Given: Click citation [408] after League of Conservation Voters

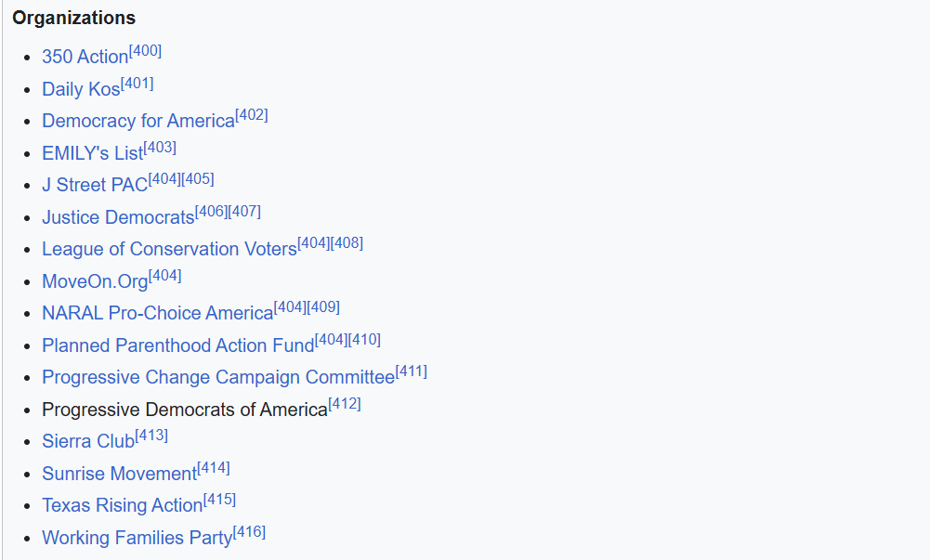Looking at the screenshot, I should point(347,243).
